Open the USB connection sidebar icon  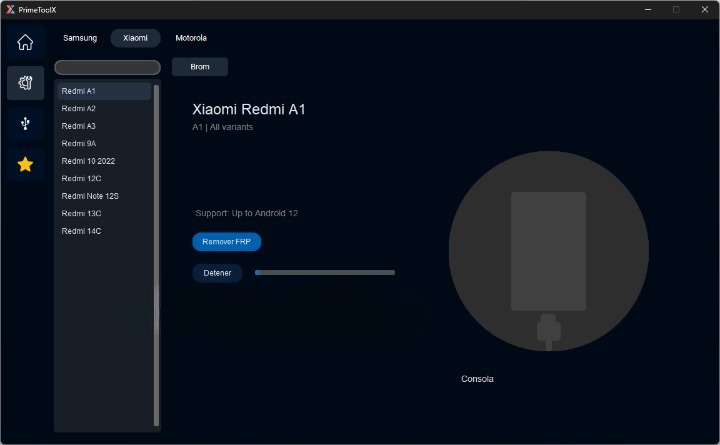25,123
